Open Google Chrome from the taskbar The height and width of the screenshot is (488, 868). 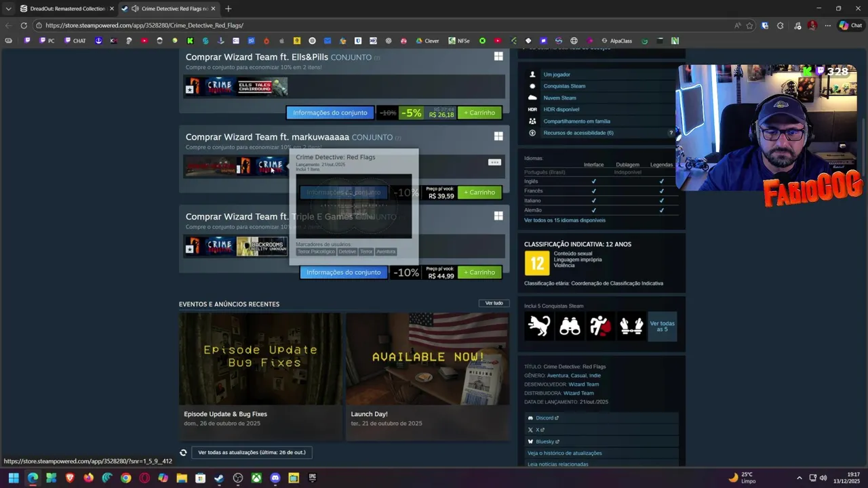125,478
